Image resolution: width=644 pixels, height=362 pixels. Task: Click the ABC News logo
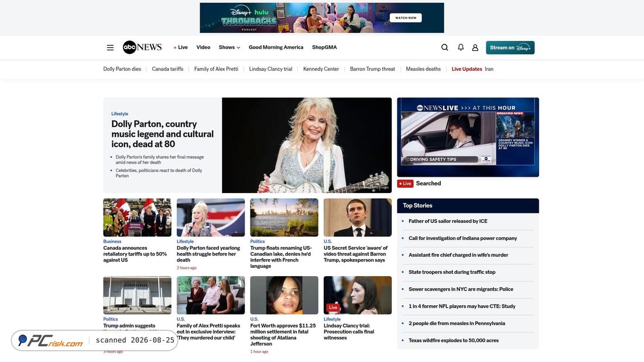pos(142,47)
